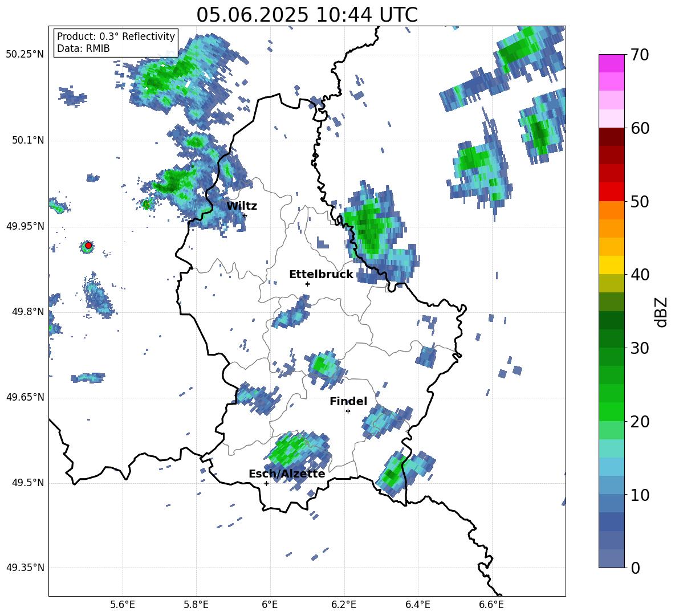Click the 30 tick on colorbar
This screenshot has height=616, width=675.
tap(640, 348)
